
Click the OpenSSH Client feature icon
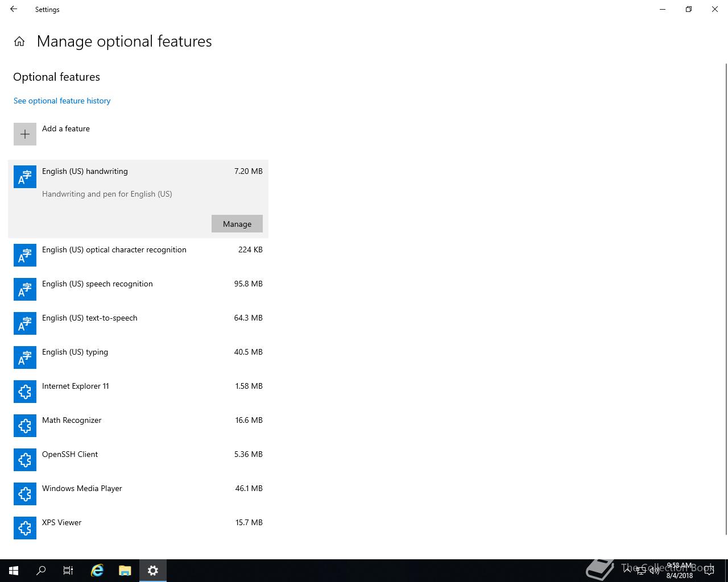click(25, 460)
